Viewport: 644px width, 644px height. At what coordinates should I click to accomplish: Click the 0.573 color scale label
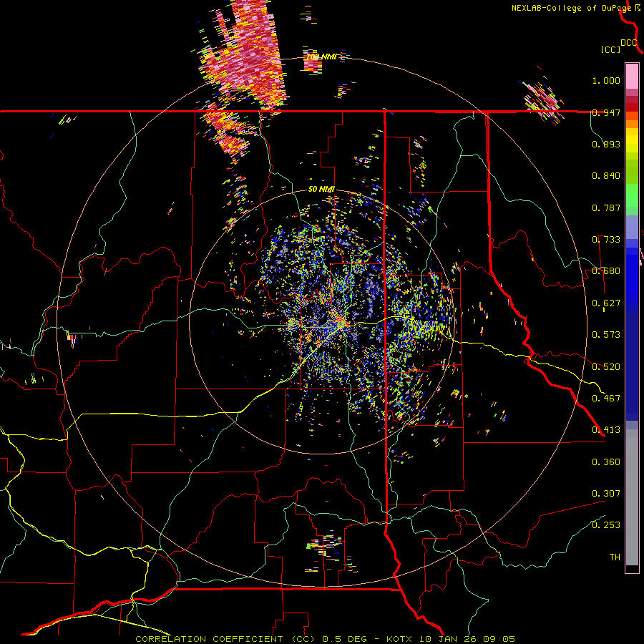pyautogui.click(x=606, y=335)
